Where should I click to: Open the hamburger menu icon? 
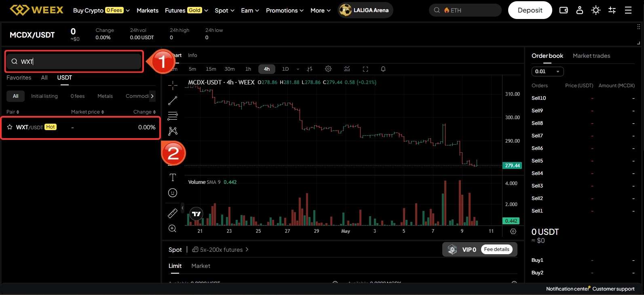[x=628, y=10]
